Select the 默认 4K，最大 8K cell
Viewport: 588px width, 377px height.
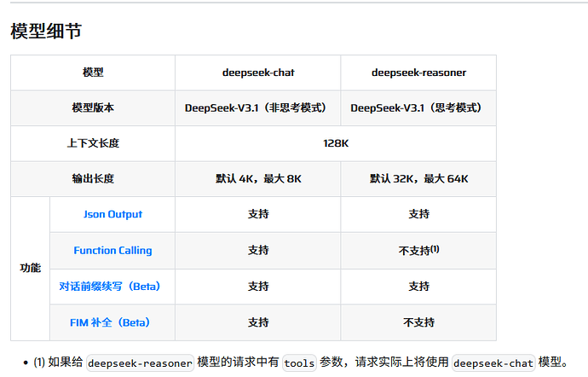[x=258, y=179]
